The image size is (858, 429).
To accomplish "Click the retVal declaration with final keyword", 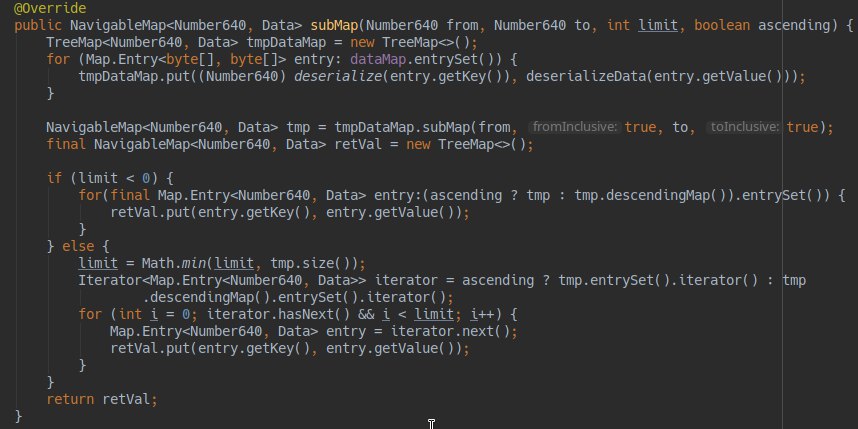I will coord(290,144).
